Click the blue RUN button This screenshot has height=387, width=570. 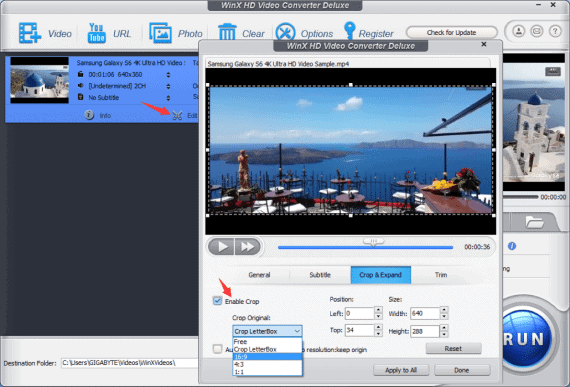(x=525, y=339)
